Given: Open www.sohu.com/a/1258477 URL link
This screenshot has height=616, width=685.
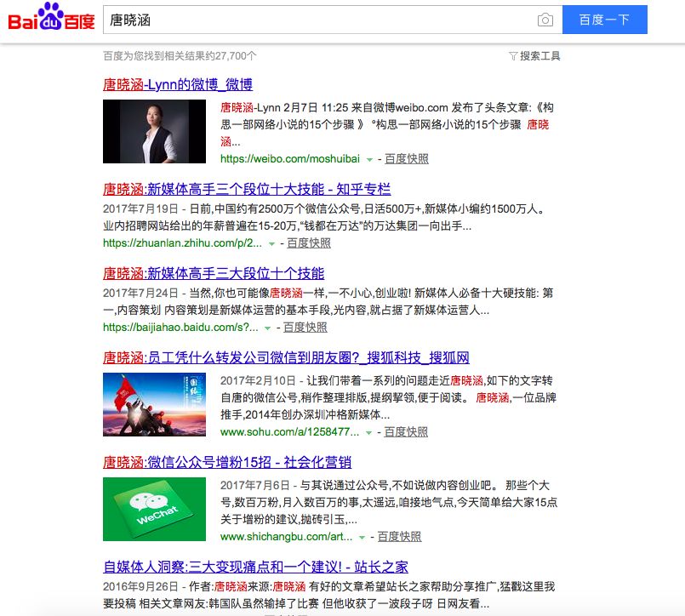Looking at the screenshot, I should tap(289, 431).
